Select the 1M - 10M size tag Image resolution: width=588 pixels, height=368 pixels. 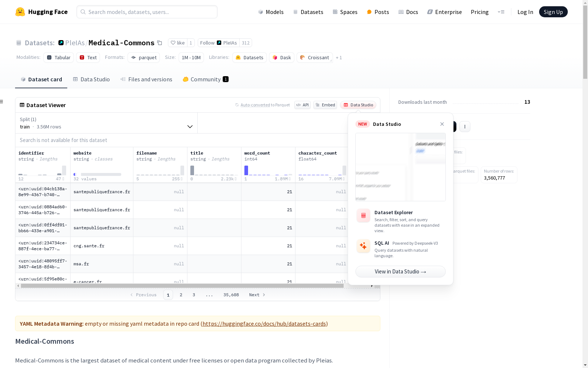coord(191,57)
